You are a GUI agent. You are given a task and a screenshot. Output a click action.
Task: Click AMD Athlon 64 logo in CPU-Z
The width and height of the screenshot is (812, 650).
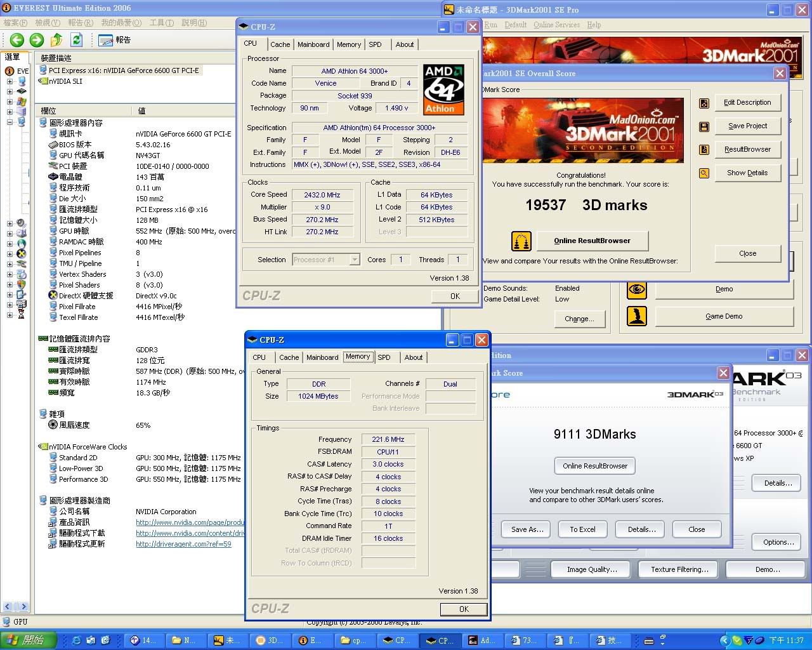443,89
